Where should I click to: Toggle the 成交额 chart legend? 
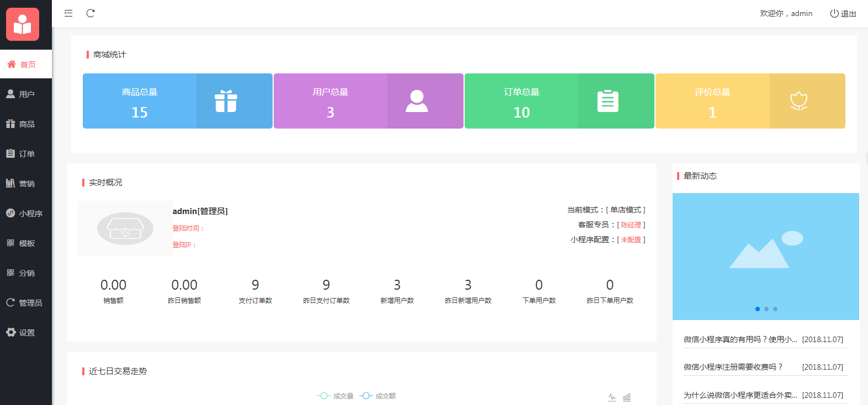(377, 396)
